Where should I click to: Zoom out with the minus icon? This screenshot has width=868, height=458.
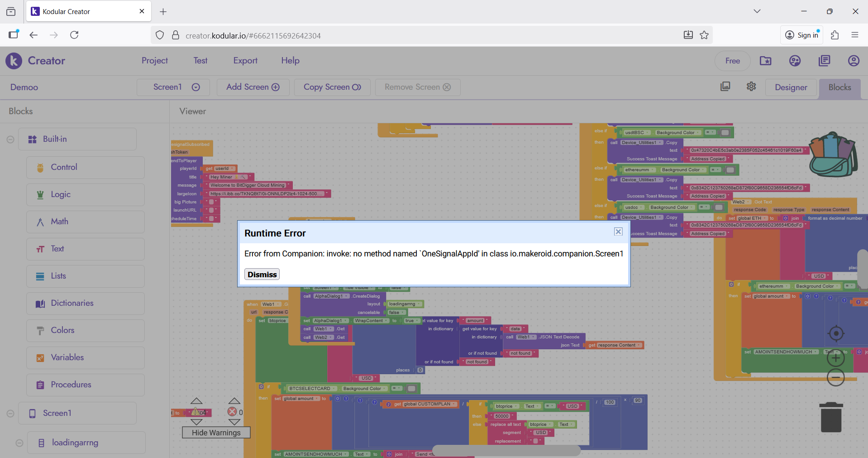(x=836, y=377)
